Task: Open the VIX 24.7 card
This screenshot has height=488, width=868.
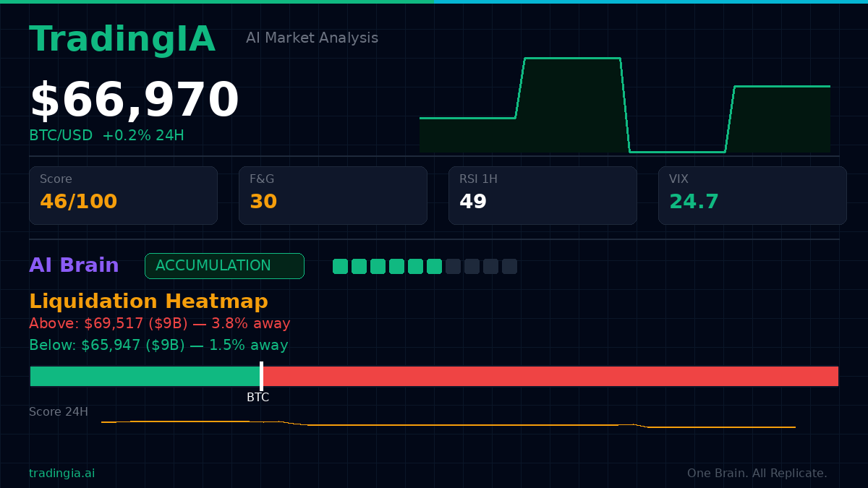Action: 752,195
